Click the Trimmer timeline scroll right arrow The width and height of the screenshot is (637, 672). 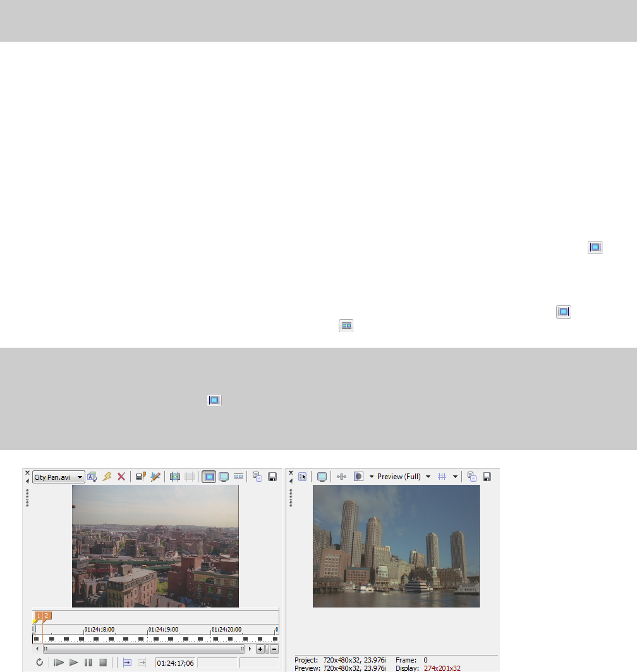[x=250, y=649]
